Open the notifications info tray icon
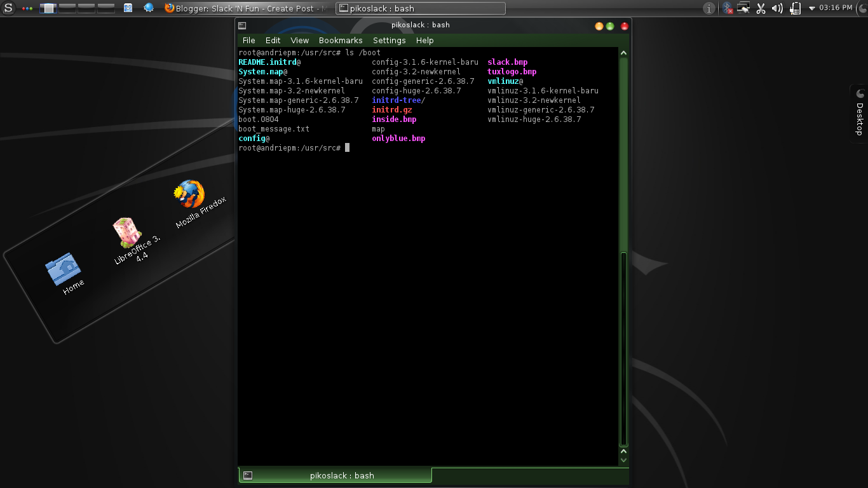This screenshot has height=488, width=868. (709, 8)
